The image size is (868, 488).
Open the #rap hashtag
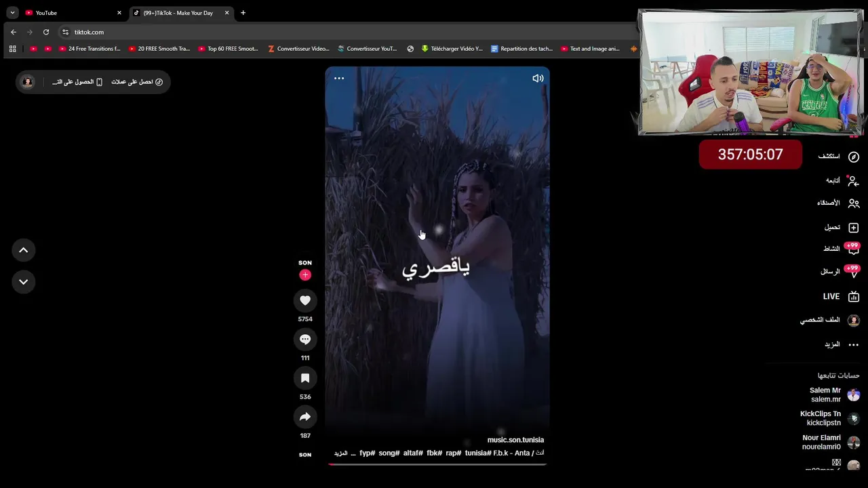(454, 453)
